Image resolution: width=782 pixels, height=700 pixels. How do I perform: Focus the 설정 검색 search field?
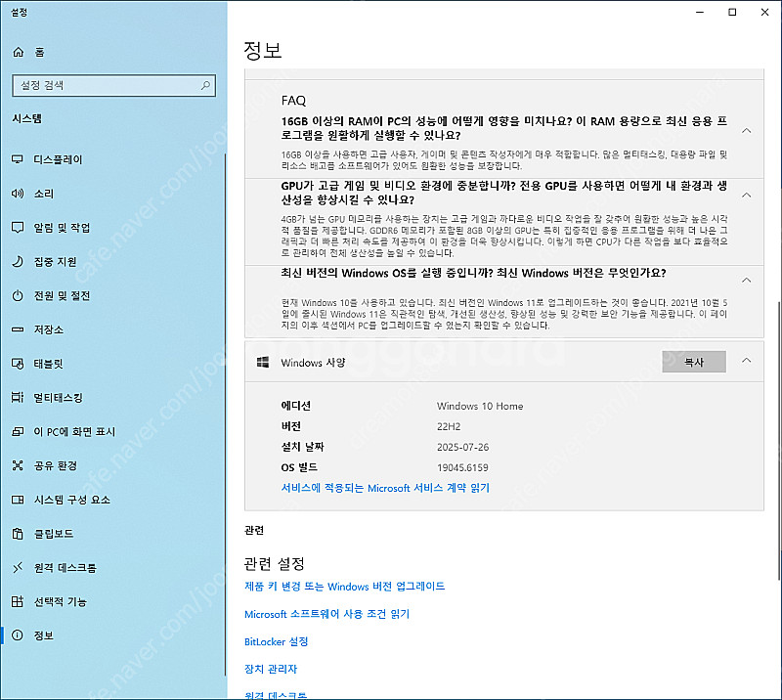(113, 85)
